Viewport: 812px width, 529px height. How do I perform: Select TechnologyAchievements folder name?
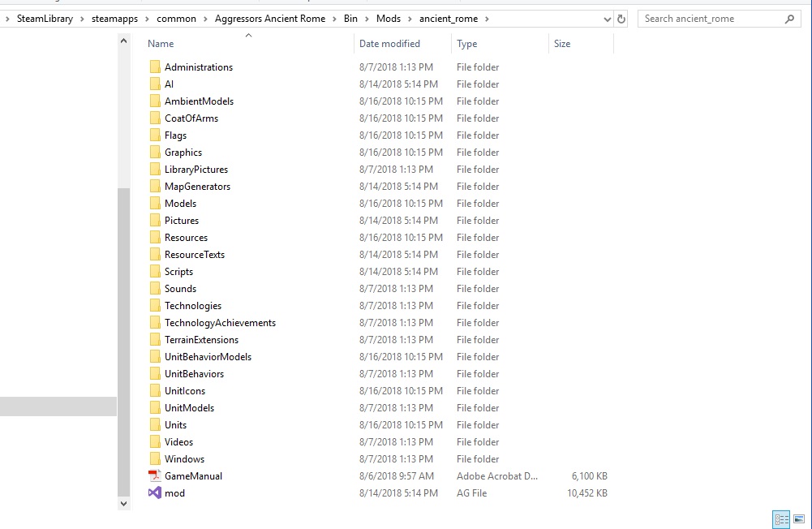(220, 323)
